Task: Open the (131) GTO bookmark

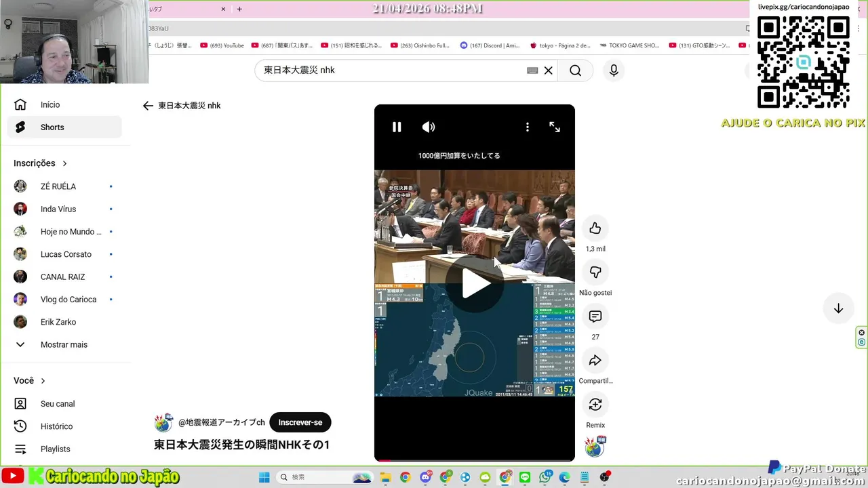Action: (x=700, y=45)
